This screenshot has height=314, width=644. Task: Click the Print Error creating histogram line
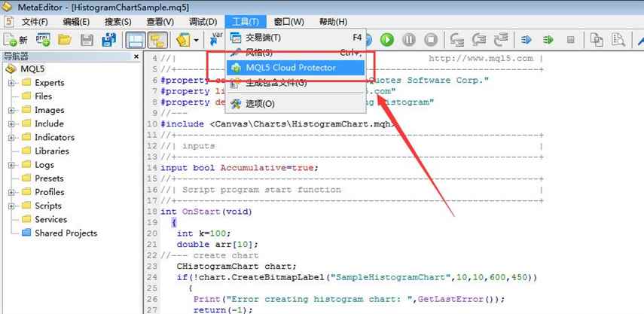349,299
